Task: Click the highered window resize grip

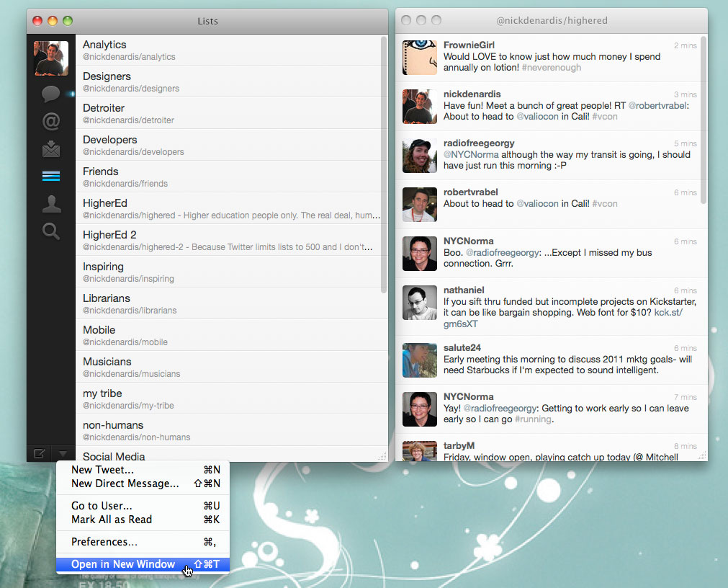Action: [x=703, y=455]
